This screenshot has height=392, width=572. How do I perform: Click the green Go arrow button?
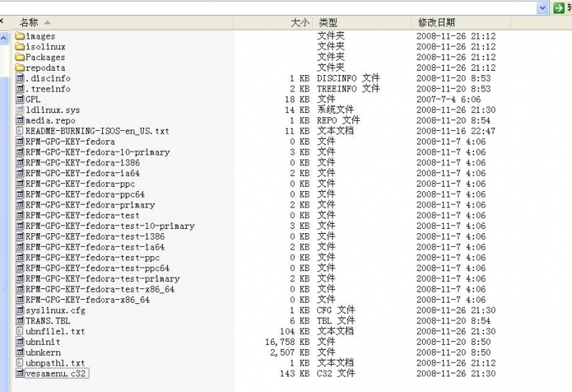[558, 8]
